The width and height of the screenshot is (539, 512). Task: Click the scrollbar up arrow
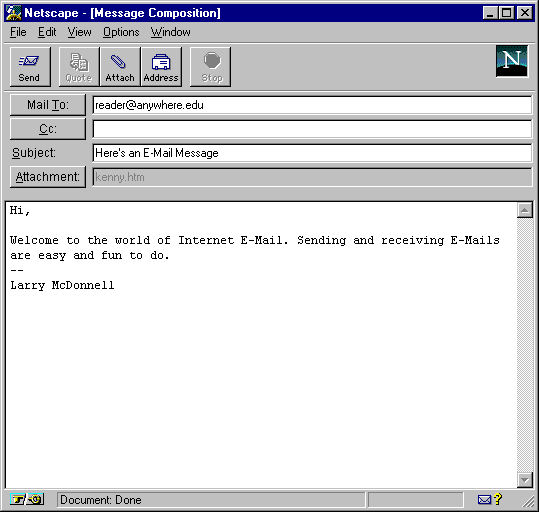click(525, 210)
